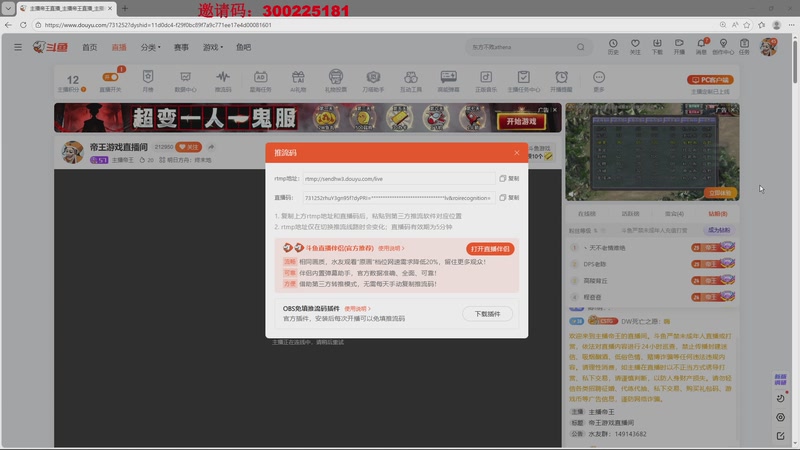Open the 数据中心 icon

point(185,81)
